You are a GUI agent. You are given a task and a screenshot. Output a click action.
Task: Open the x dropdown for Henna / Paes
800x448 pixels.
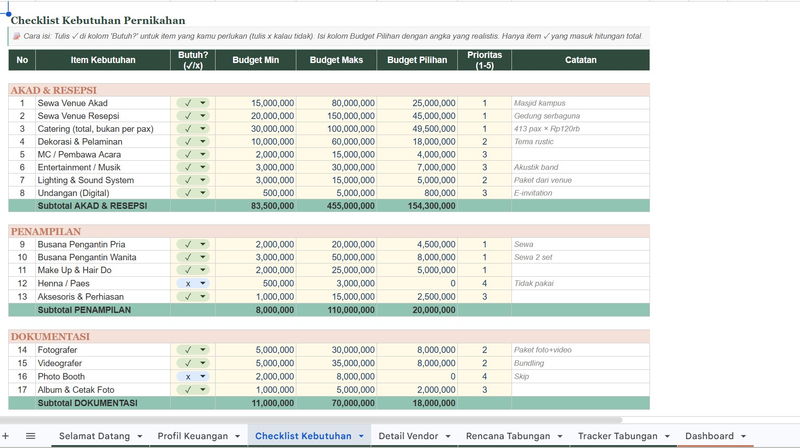[x=203, y=283]
